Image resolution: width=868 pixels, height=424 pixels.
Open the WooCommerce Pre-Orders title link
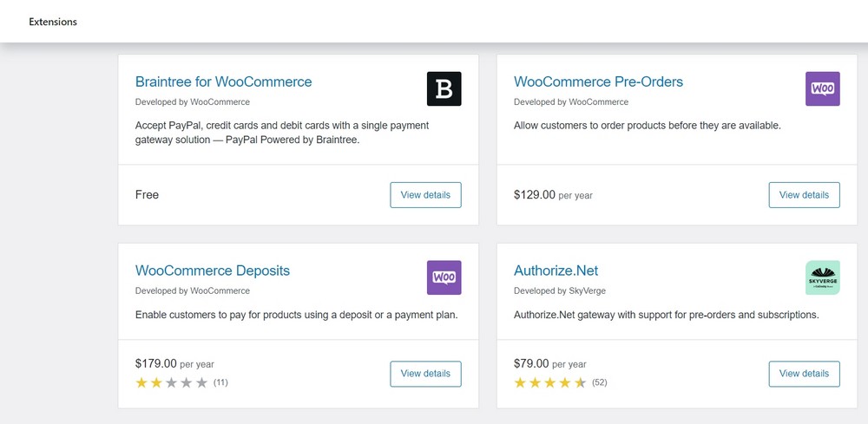click(598, 82)
